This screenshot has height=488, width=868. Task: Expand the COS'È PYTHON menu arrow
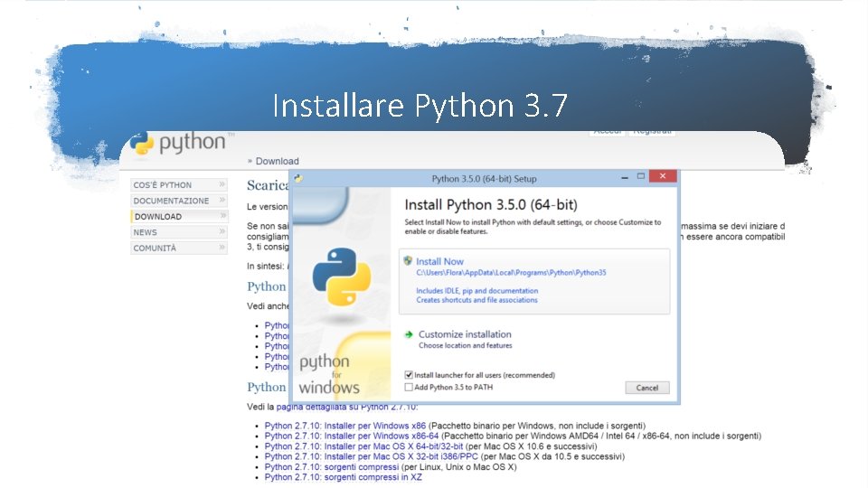(x=222, y=184)
